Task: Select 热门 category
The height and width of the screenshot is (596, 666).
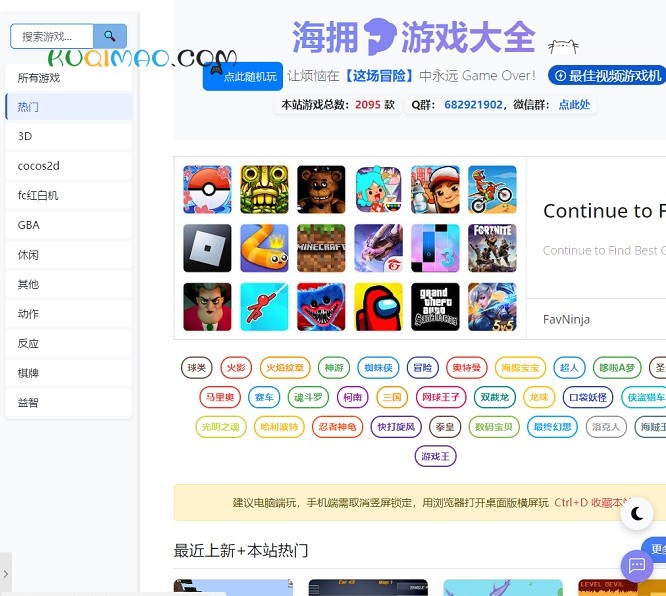Action: [x=68, y=107]
